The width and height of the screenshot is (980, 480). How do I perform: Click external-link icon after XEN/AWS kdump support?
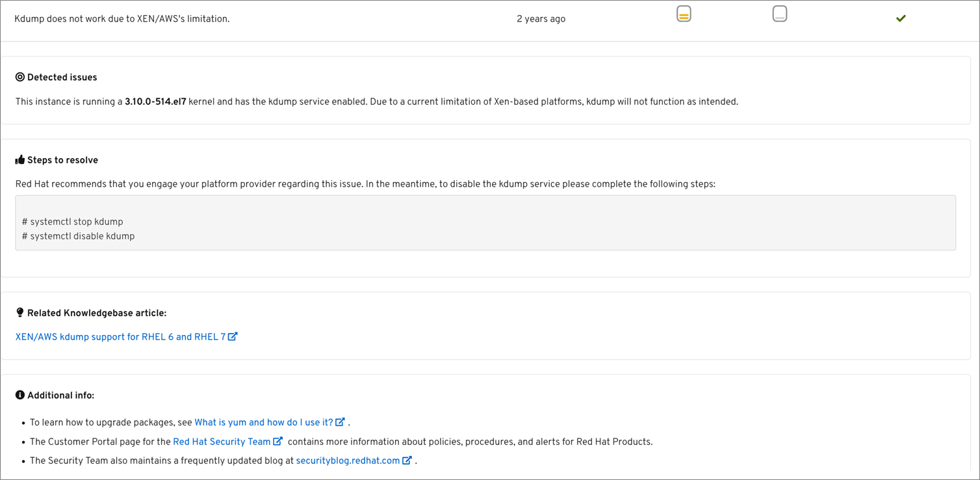pyautogui.click(x=233, y=336)
